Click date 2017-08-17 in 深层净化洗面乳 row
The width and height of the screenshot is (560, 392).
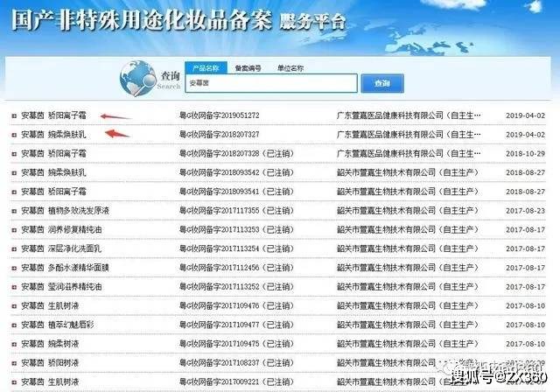pyautogui.click(x=525, y=248)
